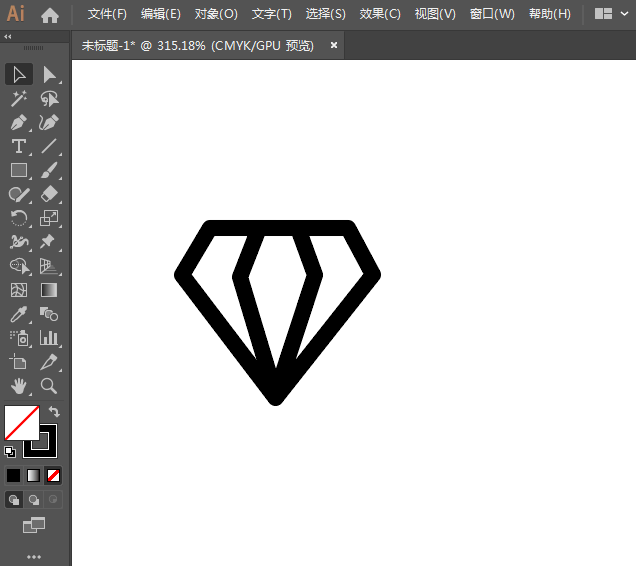Screen dimensions: 636x566
Task: Activate the Hand tool
Action: (x=18, y=386)
